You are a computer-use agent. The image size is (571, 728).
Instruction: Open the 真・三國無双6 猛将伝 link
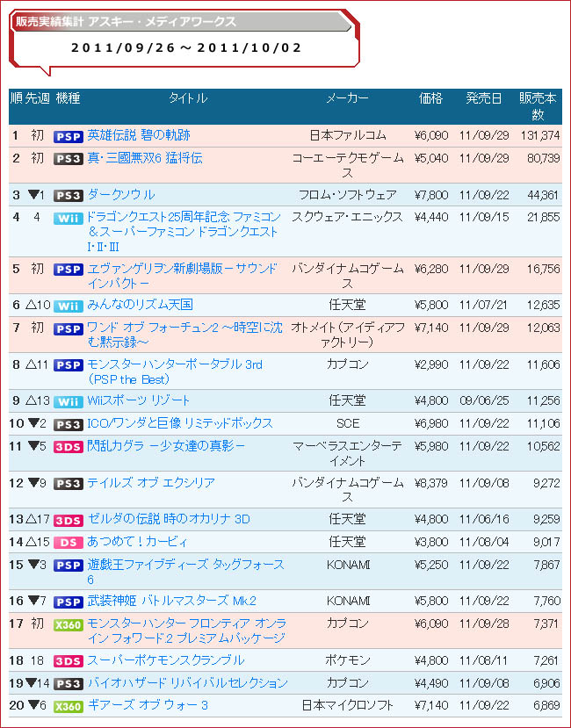[x=145, y=158]
